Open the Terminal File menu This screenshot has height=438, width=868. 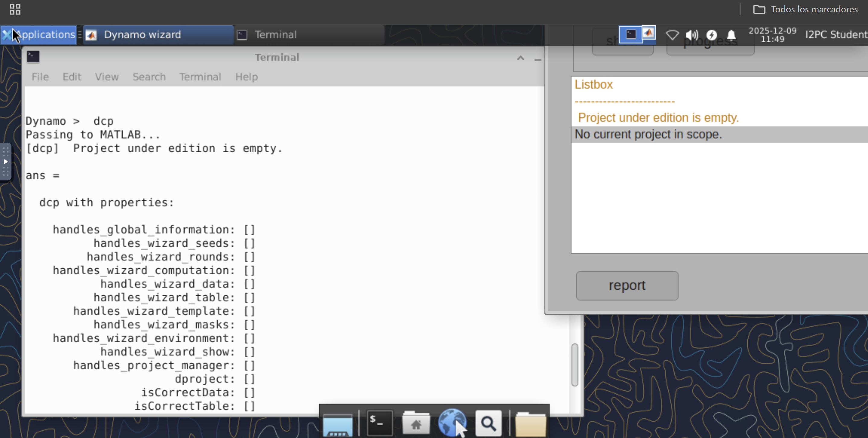point(40,77)
